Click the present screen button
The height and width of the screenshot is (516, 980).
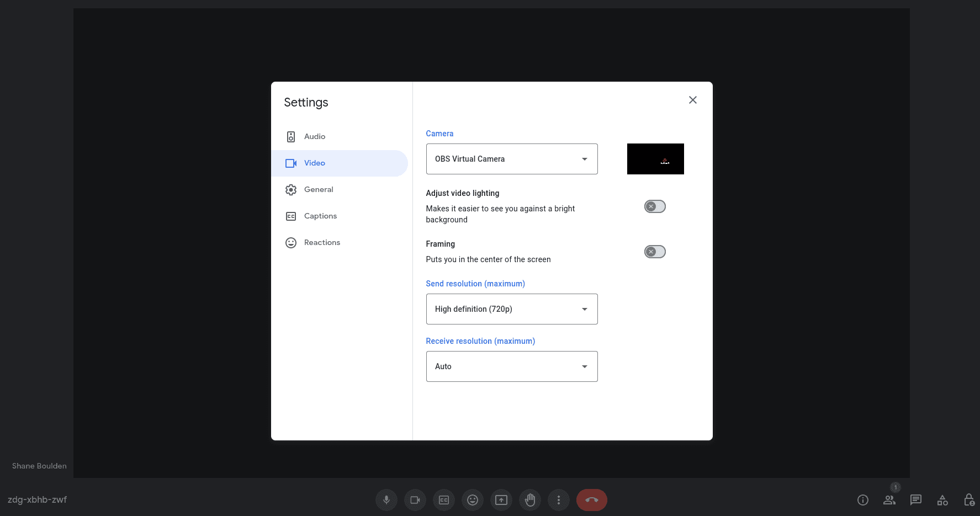pos(501,500)
